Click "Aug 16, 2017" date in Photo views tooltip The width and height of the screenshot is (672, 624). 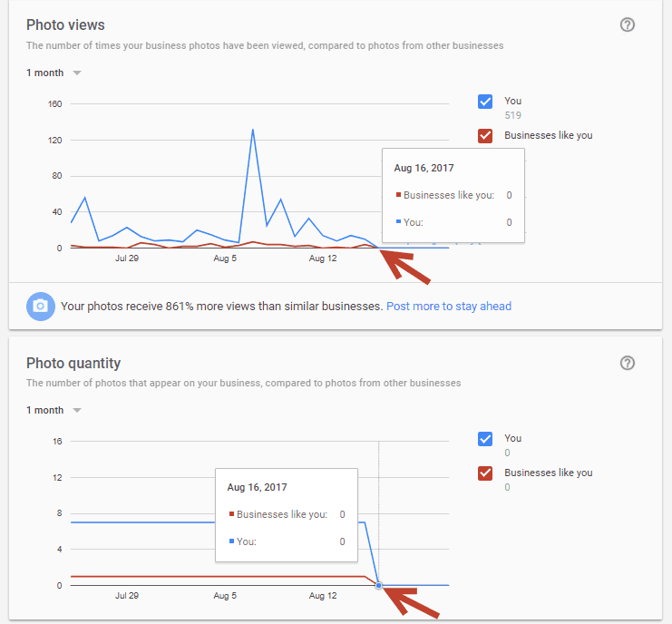pyautogui.click(x=424, y=168)
